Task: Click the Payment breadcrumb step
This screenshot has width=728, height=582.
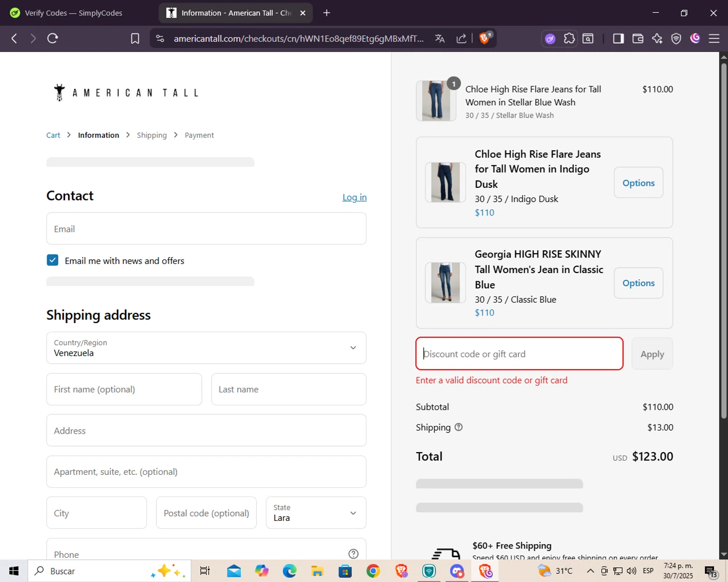Action: click(199, 135)
